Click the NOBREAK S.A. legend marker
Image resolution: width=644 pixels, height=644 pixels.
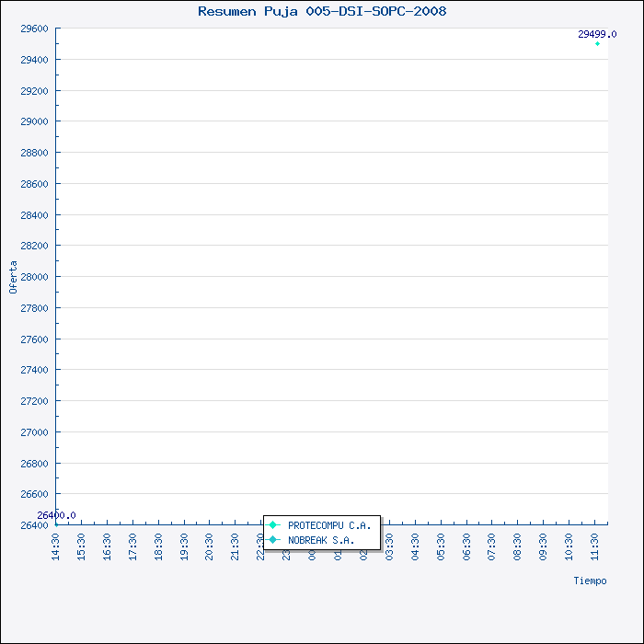click(x=273, y=540)
